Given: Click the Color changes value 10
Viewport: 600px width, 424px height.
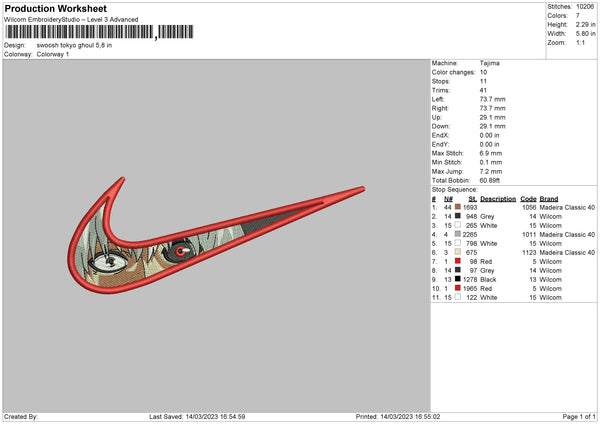Looking at the screenshot, I should (483, 72).
